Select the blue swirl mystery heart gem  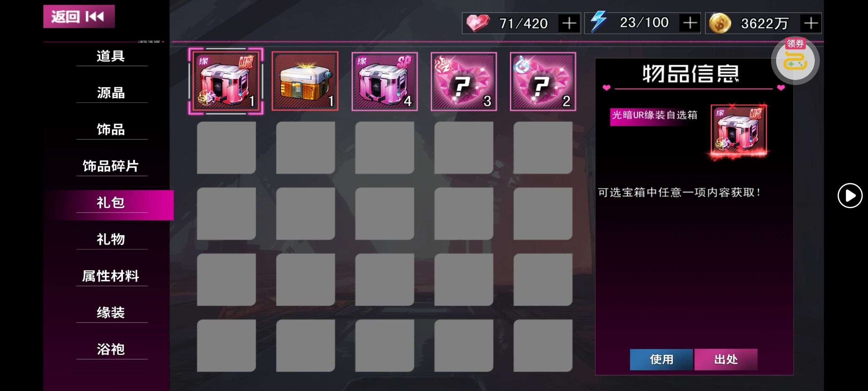543,81
